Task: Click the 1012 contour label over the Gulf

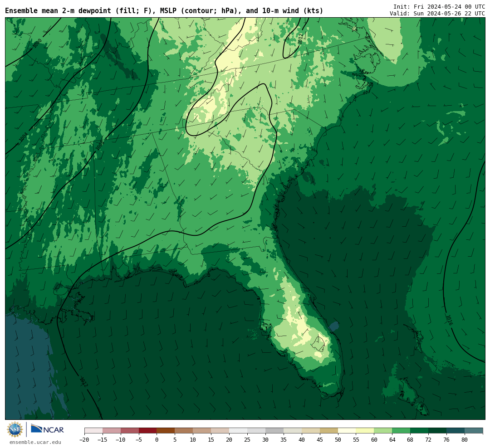Action: coord(84,382)
